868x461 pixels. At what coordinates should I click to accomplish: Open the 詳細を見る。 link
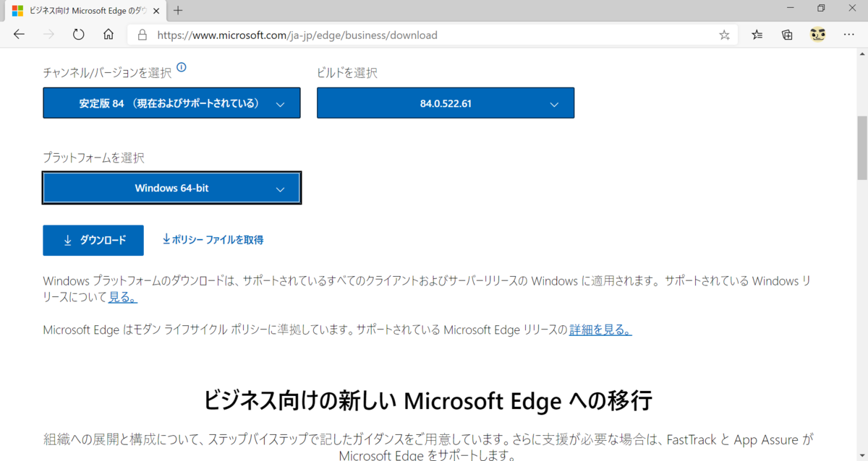tap(600, 330)
